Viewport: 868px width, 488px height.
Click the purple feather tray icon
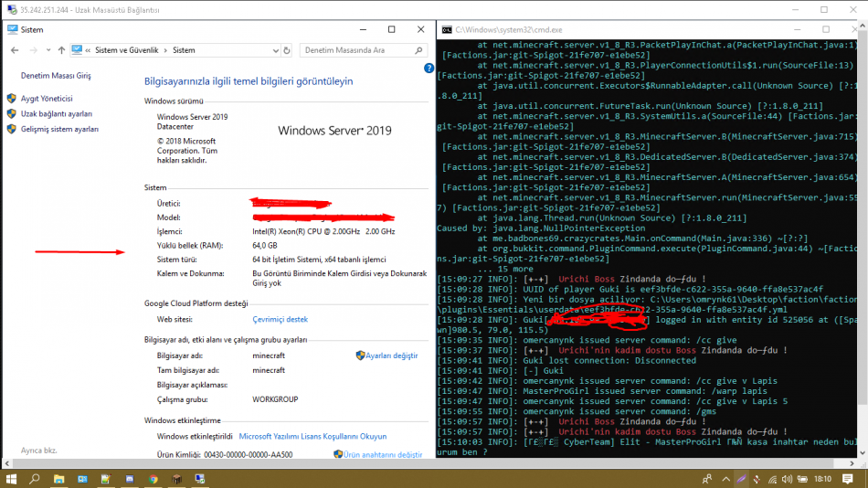point(741,479)
